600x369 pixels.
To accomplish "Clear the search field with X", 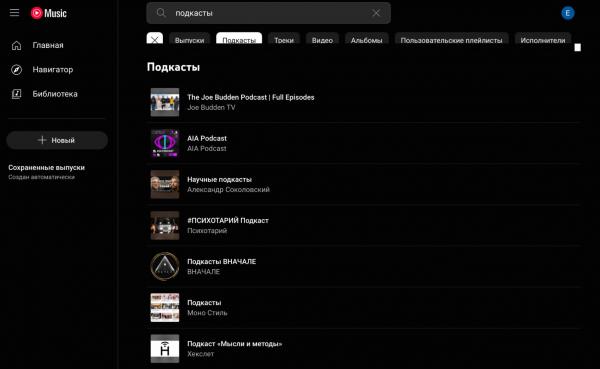I will [376, 13].
